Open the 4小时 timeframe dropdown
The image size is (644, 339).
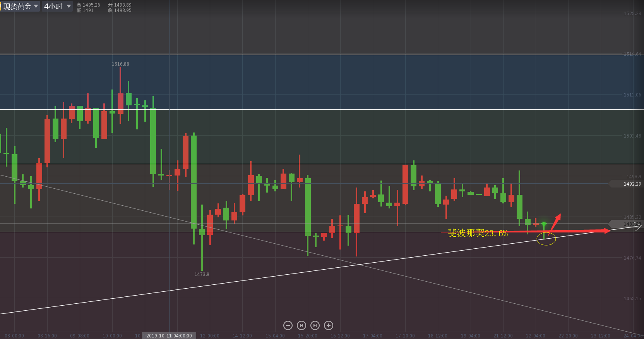coord(57,6)
